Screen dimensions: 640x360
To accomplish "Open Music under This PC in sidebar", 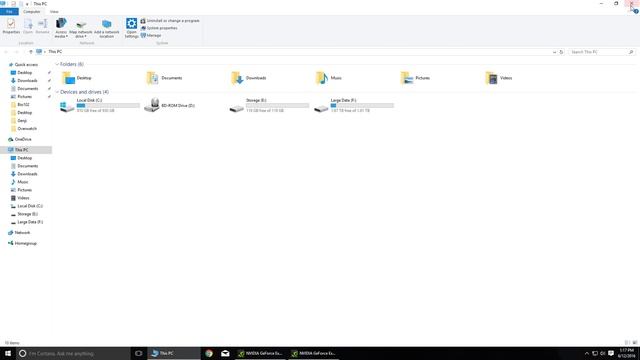I will tap(23, 182).
